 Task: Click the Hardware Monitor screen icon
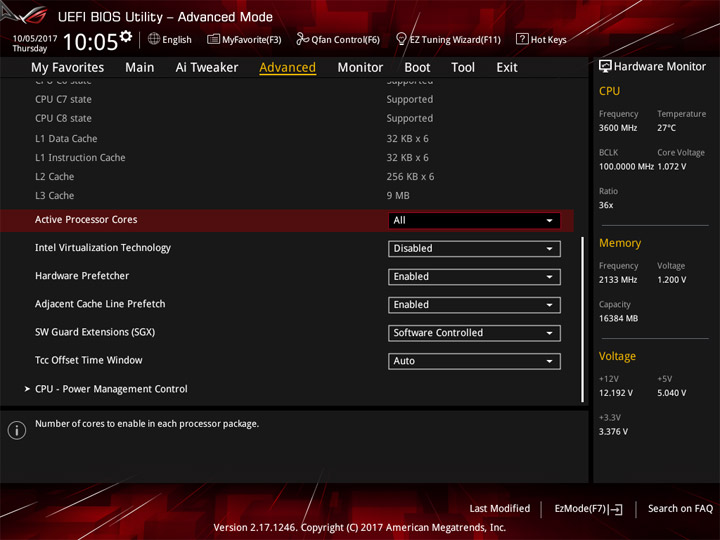tap(605, 67)
